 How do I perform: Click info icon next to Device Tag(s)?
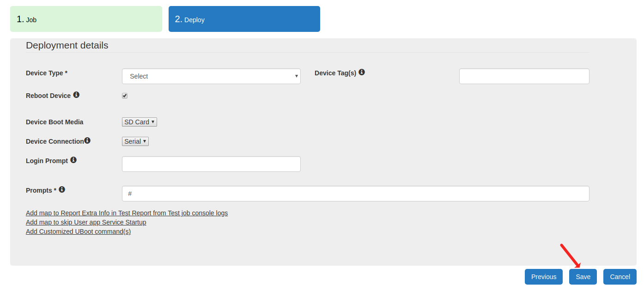pos(362,72)
